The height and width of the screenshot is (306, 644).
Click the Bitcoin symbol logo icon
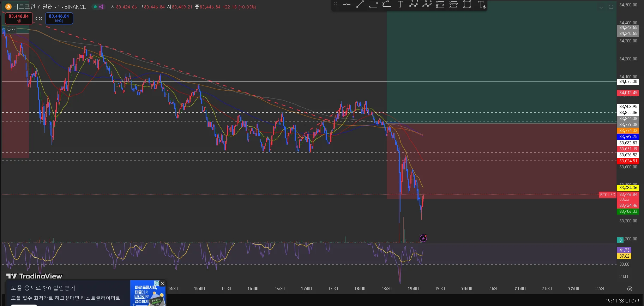pyautogui.click(x=8, y=7)
